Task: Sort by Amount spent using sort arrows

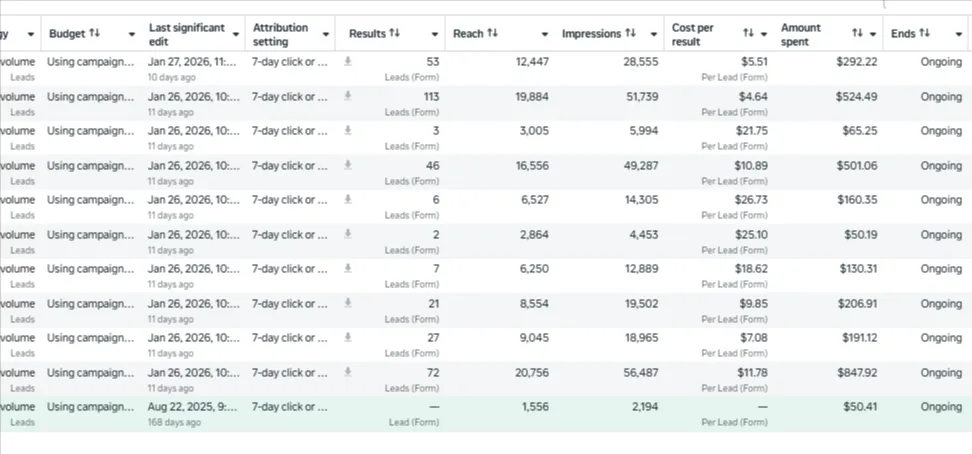Action: click(x=857, y=34)
